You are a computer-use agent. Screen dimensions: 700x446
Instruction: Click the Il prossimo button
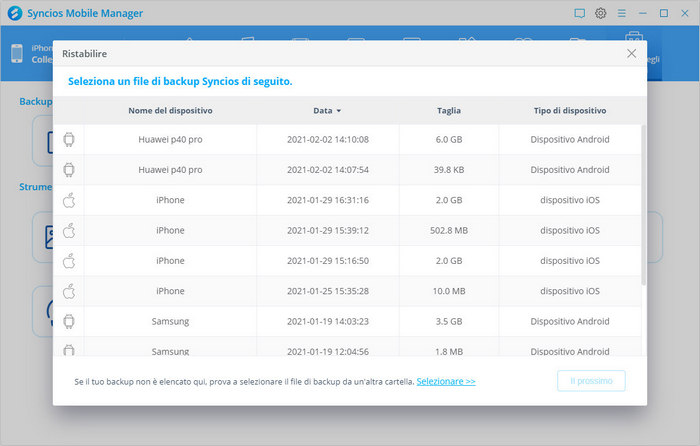pos(591,381)
